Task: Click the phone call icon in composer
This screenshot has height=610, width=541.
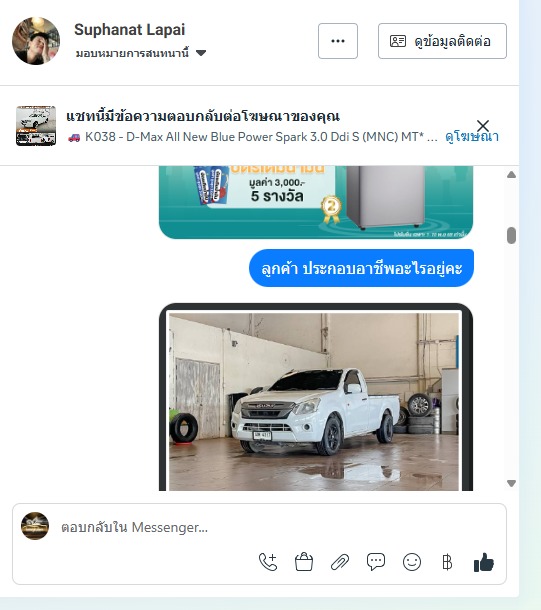Action: click(x=268, y=562)
